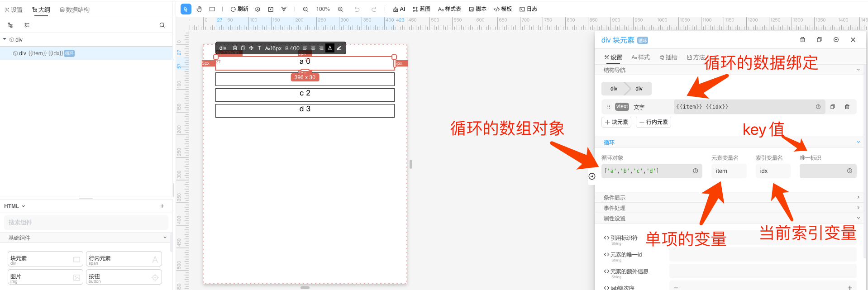
Task: Delete element via floating toolbar trash icon
Action: [x=235, y=48]
